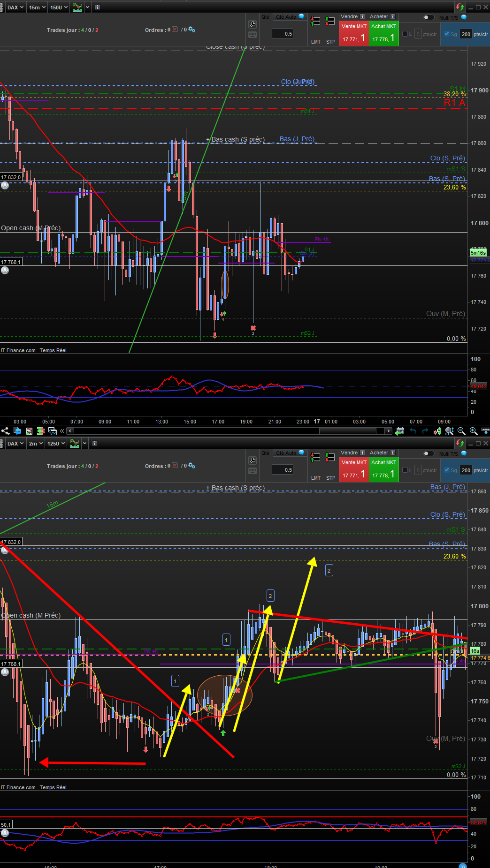Select STP stop order icon in 2m panel
The width and height of the screenshot is (490, 868).
(x=330, y=458)
